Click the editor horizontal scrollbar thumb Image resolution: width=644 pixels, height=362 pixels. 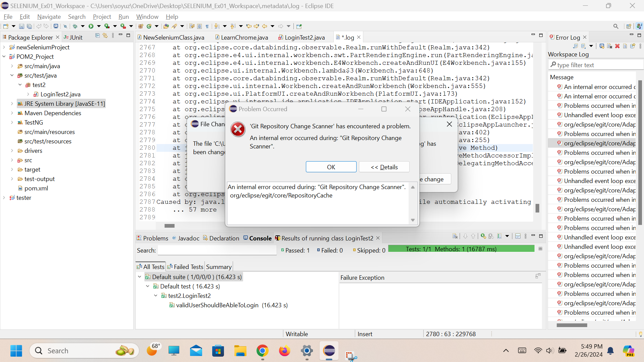click(x=170, y=226)
